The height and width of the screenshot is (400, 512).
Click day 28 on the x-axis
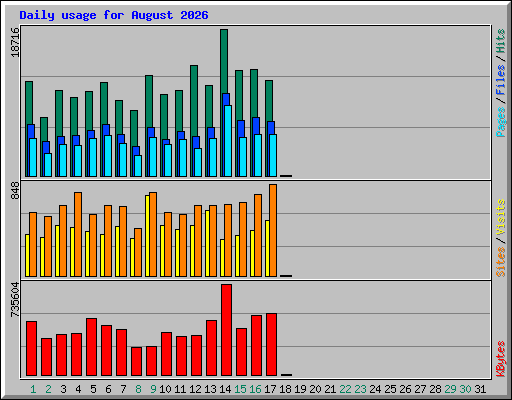435,389
